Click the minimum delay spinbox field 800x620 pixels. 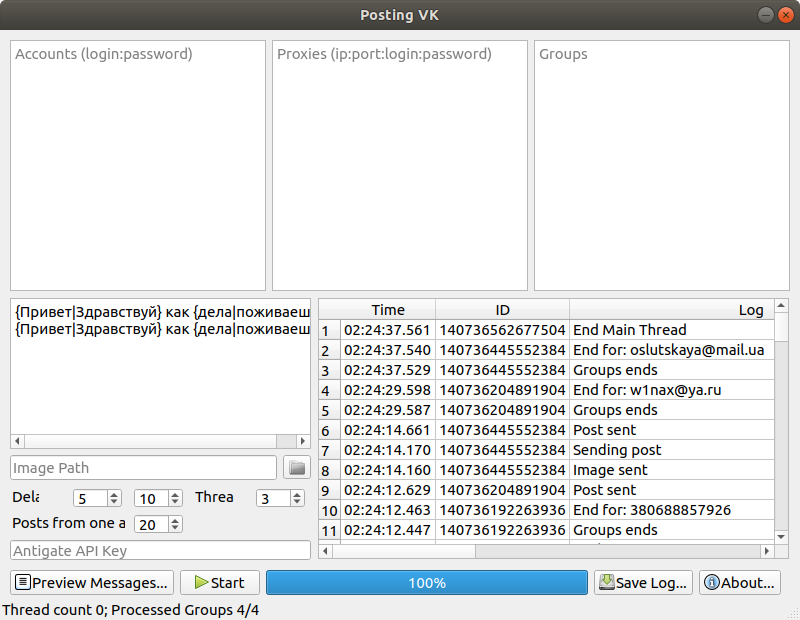tap(90, 499)
